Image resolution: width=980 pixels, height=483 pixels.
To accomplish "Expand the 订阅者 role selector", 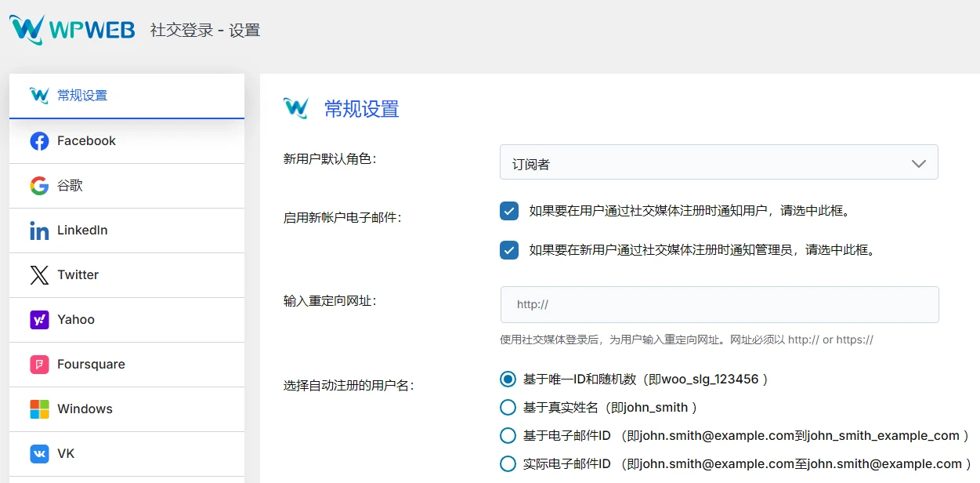I will [x=718, y=162].
